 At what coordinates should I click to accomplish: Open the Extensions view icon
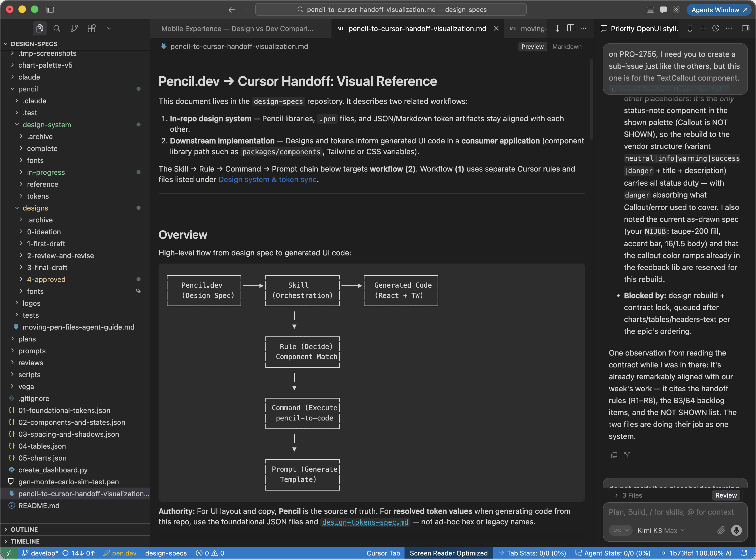coord(92,28)
